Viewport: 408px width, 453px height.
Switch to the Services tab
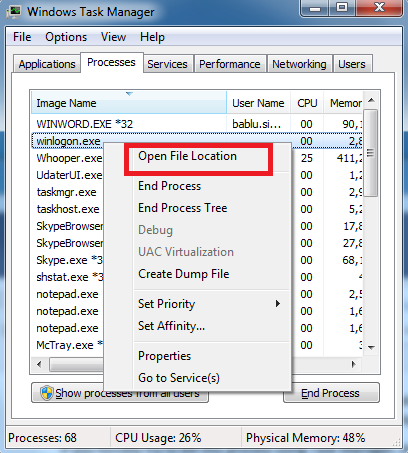pyautogui.click(x=167, y=64)
